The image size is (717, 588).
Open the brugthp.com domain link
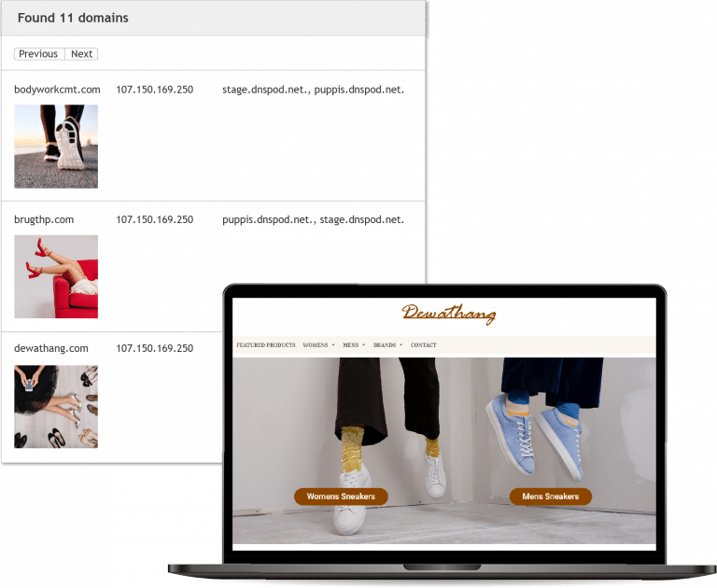pyautogui.click(x=44, y=219)
